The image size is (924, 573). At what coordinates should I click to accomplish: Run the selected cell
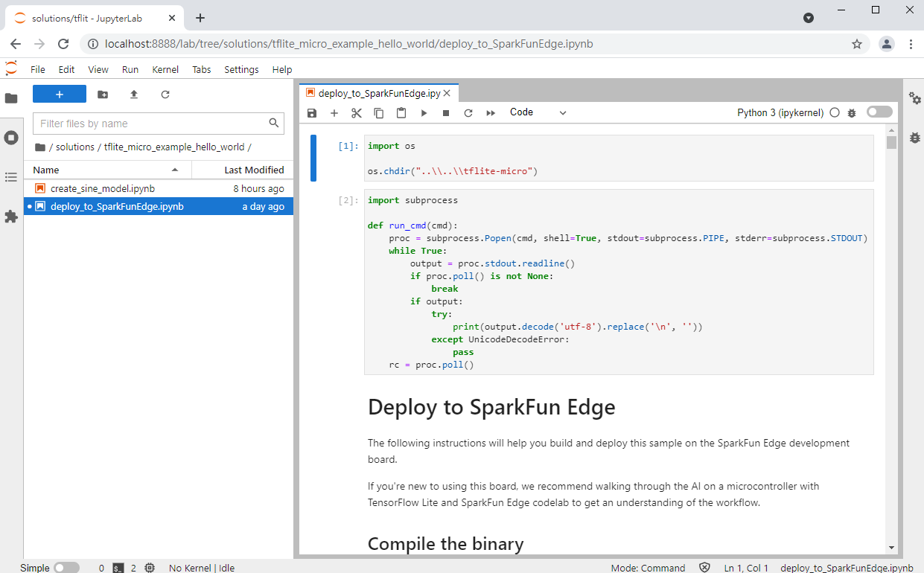pos(424,113)
